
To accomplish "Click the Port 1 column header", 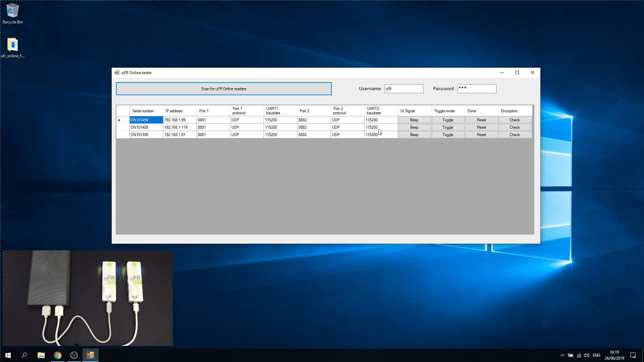I will tap(213, 111).
